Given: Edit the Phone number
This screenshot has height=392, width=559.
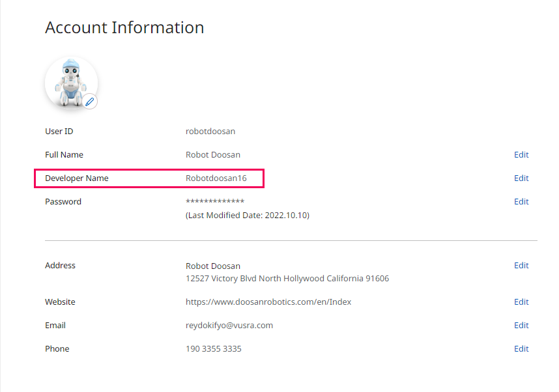Looking at the screenshot, I should [x=521, y=348].
